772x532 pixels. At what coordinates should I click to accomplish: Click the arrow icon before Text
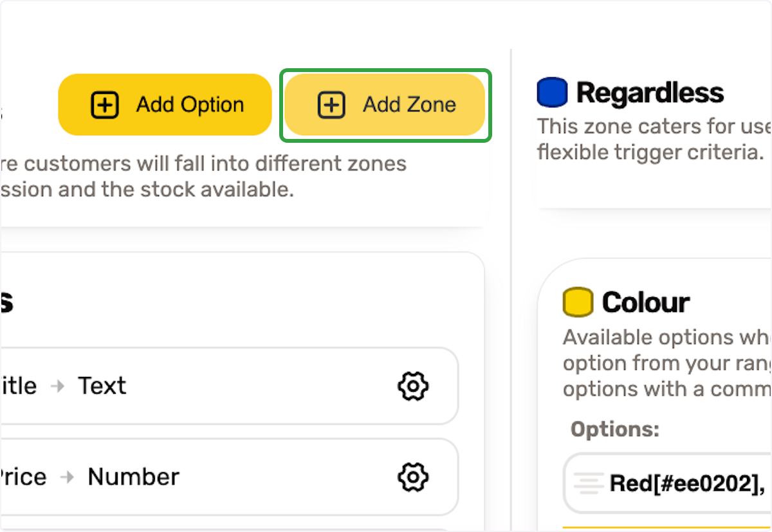[58, 386]
